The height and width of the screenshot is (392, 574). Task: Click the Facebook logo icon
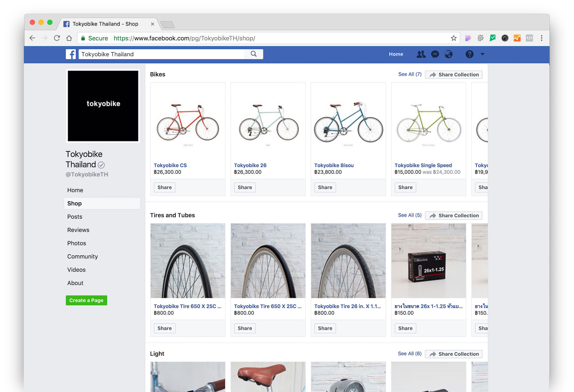tap(71, 54)
